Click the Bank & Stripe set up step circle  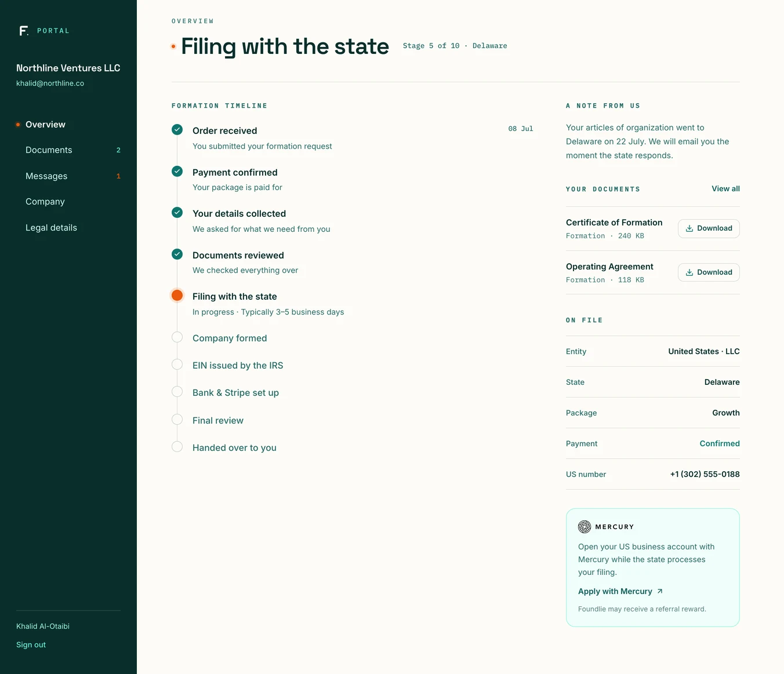tap(177, 392)
